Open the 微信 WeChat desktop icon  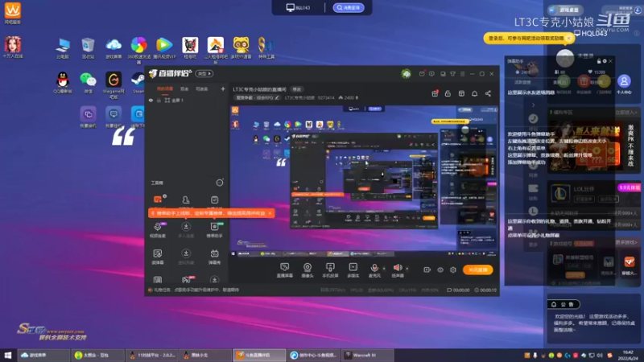tap(88, 82)
